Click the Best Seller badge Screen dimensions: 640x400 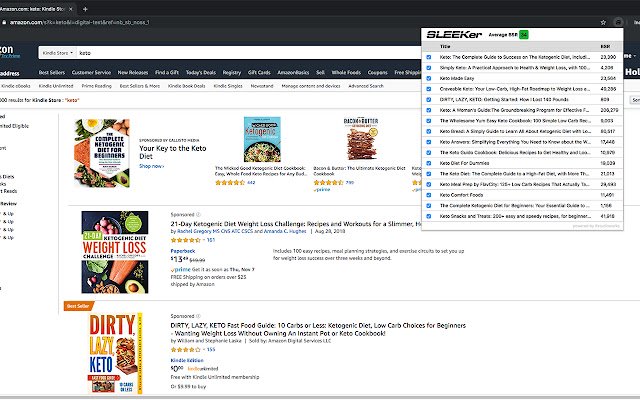click(78, 306)
